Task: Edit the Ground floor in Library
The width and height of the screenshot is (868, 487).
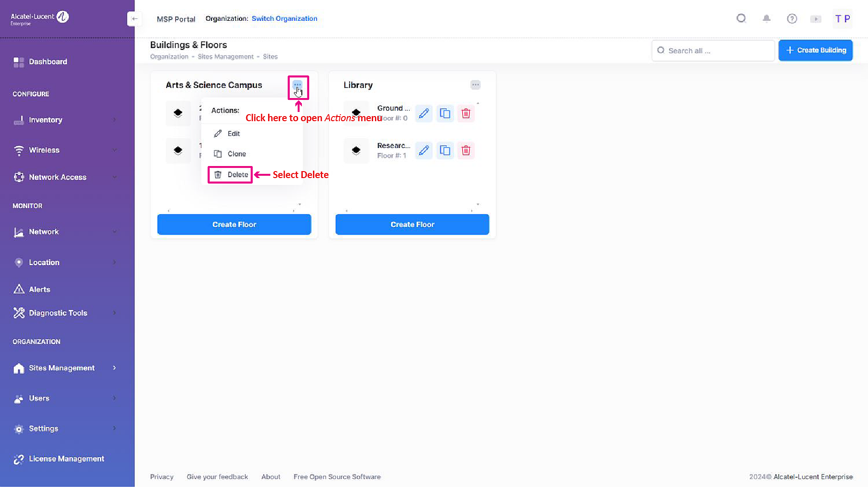Action: [424, 113]
